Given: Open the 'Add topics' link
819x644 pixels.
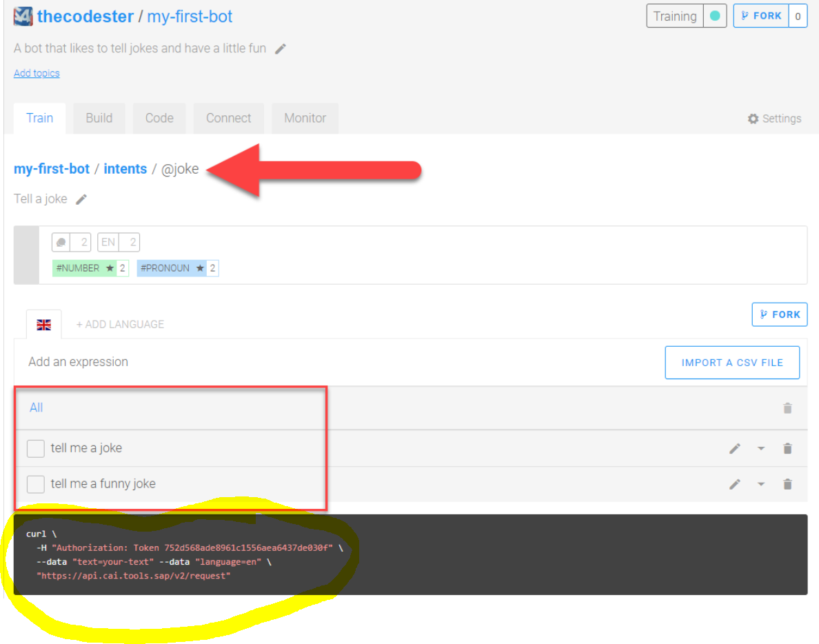Looking at the screenshot, I should 37,73.
